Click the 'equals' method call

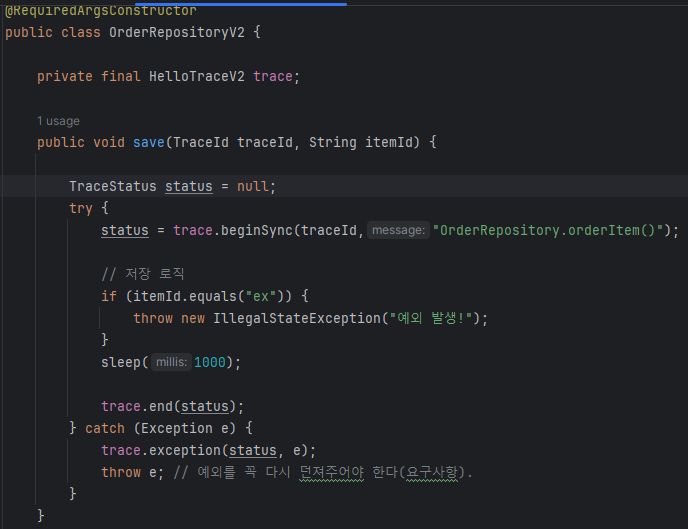coord(213,297)
